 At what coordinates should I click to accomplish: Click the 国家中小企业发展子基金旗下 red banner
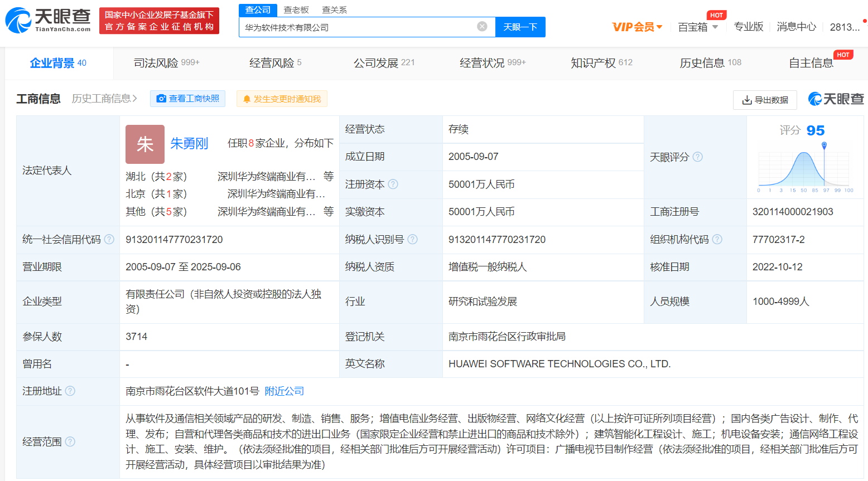pos(159,21)
